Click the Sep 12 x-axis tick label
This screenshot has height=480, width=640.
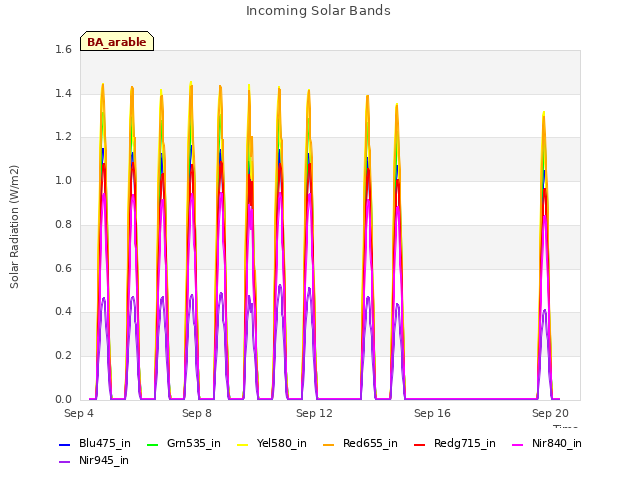(314, 413)
